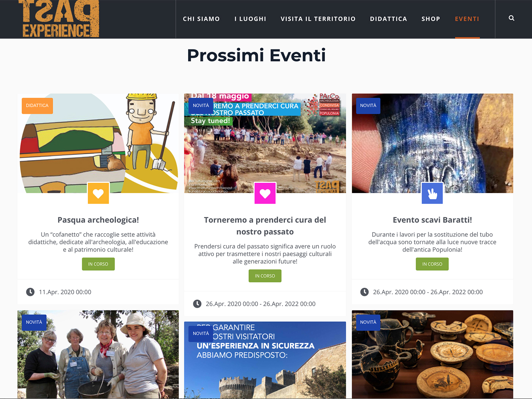Go to Visita il Territorio

318,19
